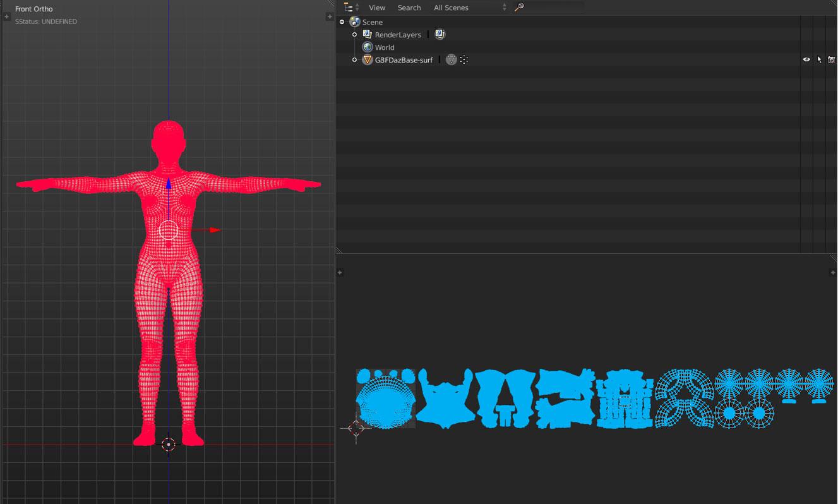Click the blue Z-axis manipulator arrow
Viewport: 838px width, 504px height.
click(x=169, y=184)
